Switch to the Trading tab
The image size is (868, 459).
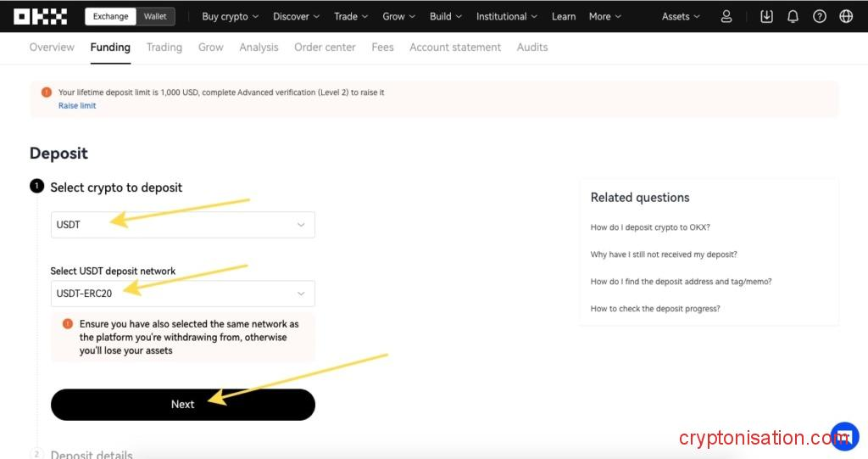[x=164, y=48]
